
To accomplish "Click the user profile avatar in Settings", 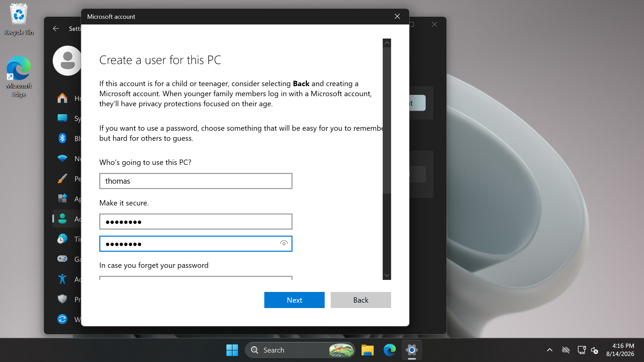I will [x=67, y=61].
